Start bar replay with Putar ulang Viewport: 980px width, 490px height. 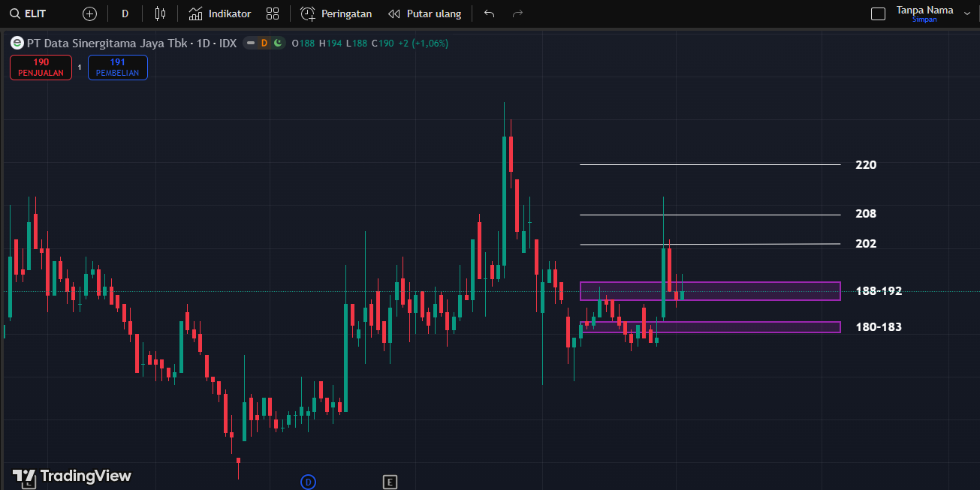click(424, 14)
